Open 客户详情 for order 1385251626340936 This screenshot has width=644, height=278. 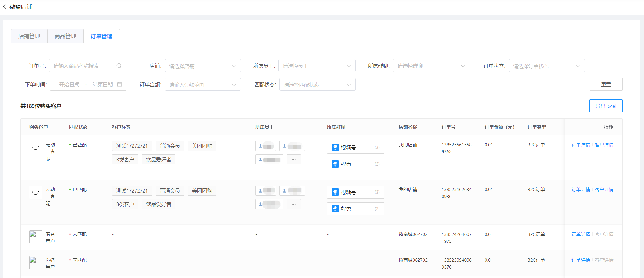coord(604,190)
